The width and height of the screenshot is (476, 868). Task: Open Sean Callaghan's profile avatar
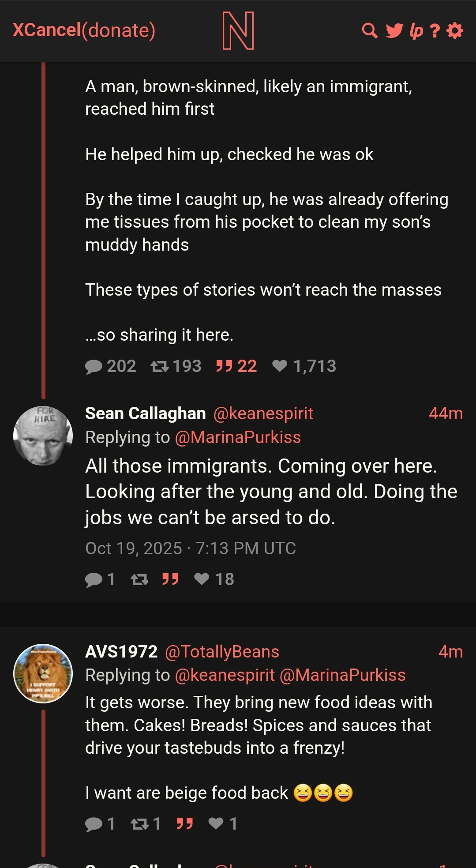[x=43, y=436]
